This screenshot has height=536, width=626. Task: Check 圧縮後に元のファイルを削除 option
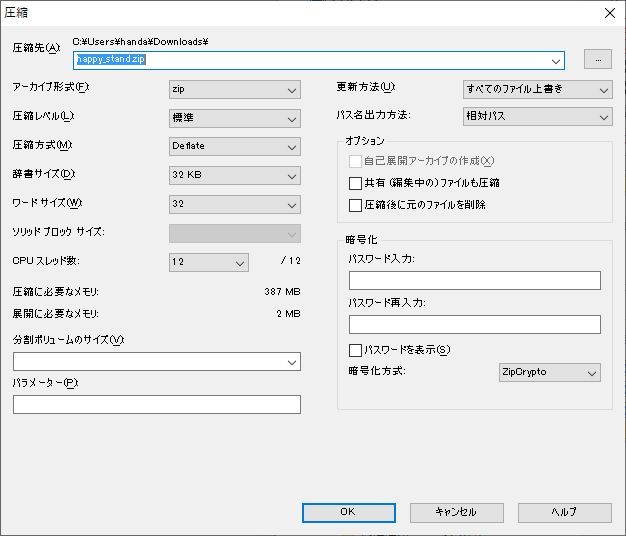355,206
